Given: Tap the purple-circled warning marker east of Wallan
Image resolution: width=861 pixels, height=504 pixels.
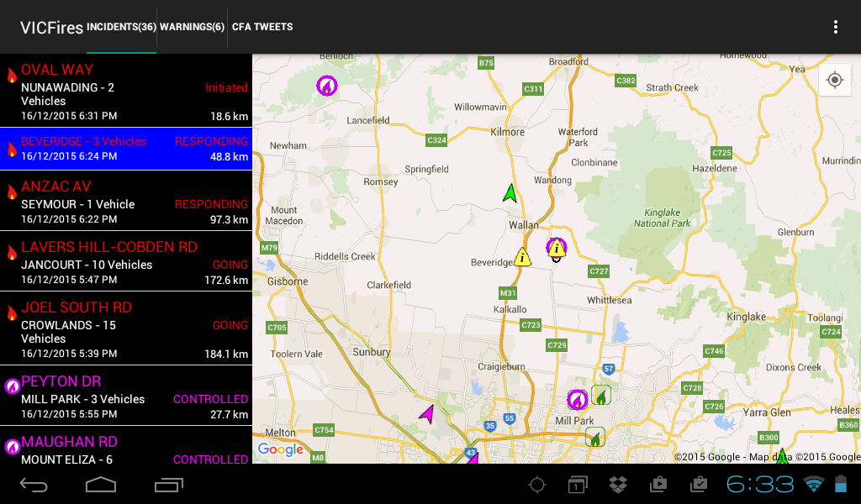Looking at the screenshot, I should pyautogui.click(x=557, y=248).
